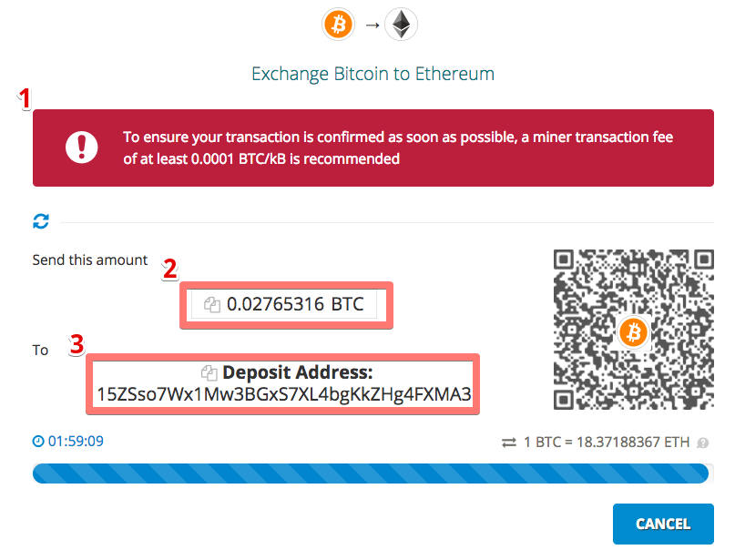735x560 pixels.
Task: Click the exchange arrows icon near rate
Action: coord(509,443)
